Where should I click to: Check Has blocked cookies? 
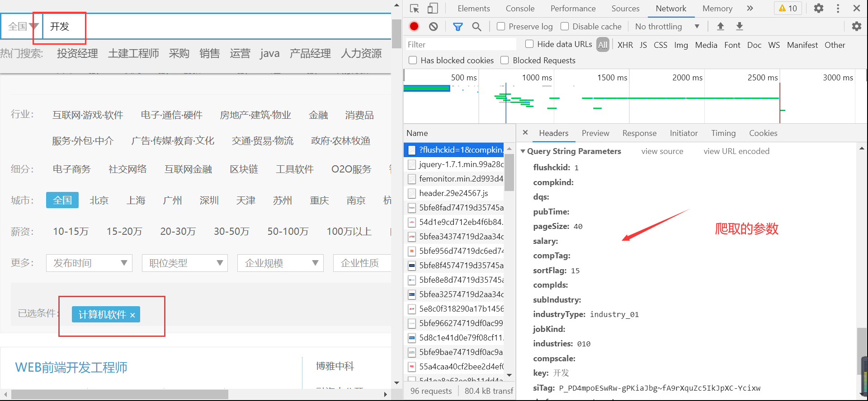pos(413,60)
